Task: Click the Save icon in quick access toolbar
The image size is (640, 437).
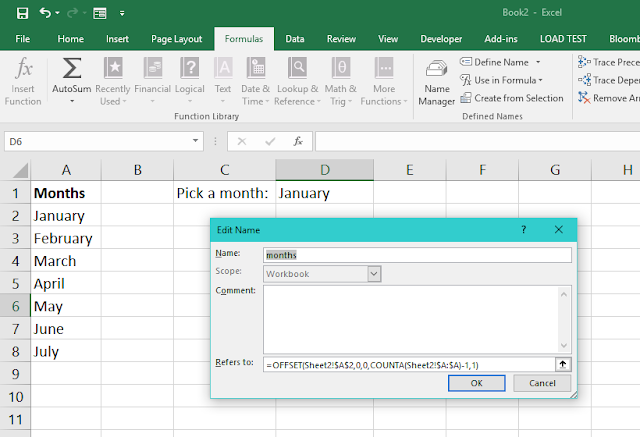Action: point(22,13)
